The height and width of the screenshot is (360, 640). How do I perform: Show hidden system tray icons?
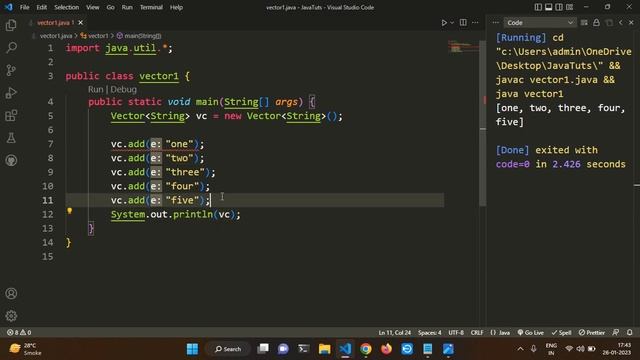point(520,349)
